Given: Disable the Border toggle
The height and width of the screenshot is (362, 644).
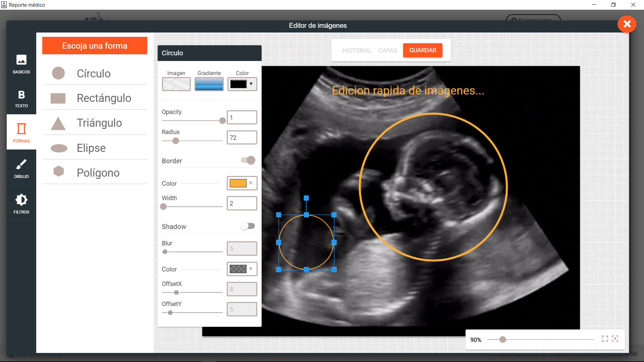Looking at the screenshot, I should coord(248,160).
